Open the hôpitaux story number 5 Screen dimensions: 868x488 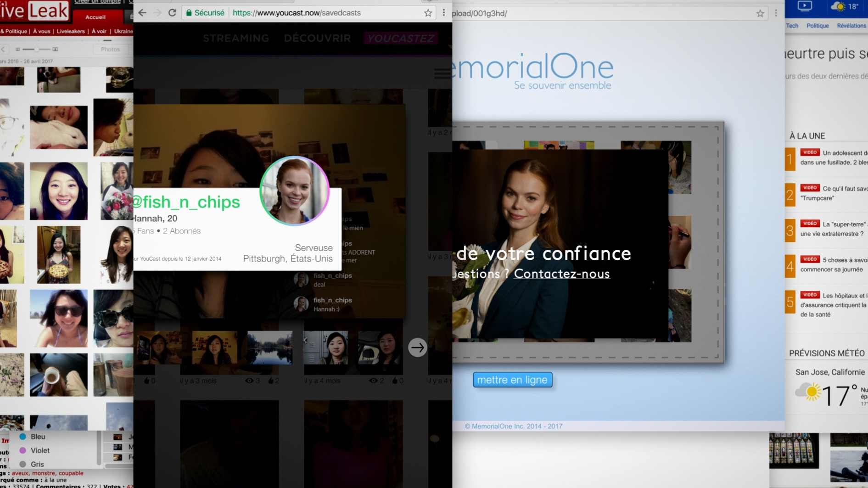coord(826,305)
